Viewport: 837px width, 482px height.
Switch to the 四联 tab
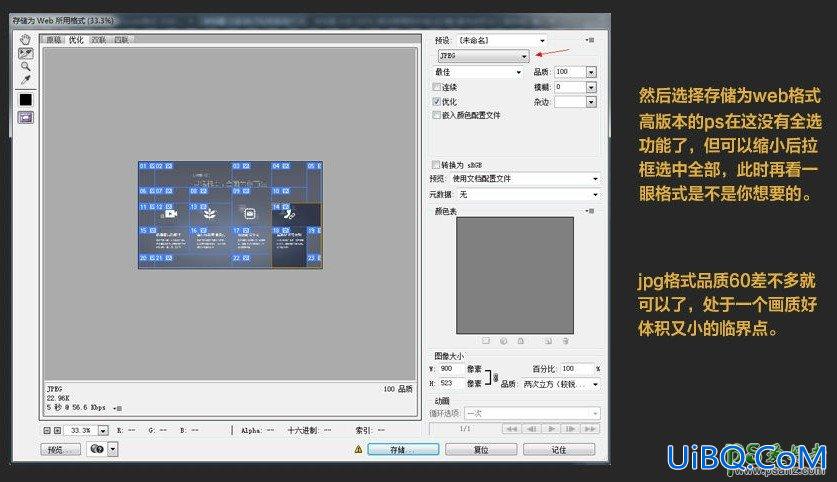coord(122,40)
